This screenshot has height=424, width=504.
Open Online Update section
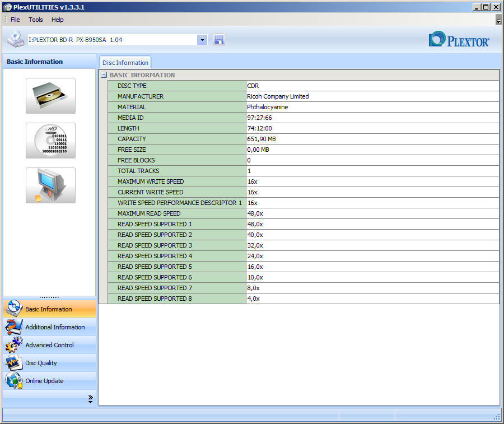coord(49,381)
